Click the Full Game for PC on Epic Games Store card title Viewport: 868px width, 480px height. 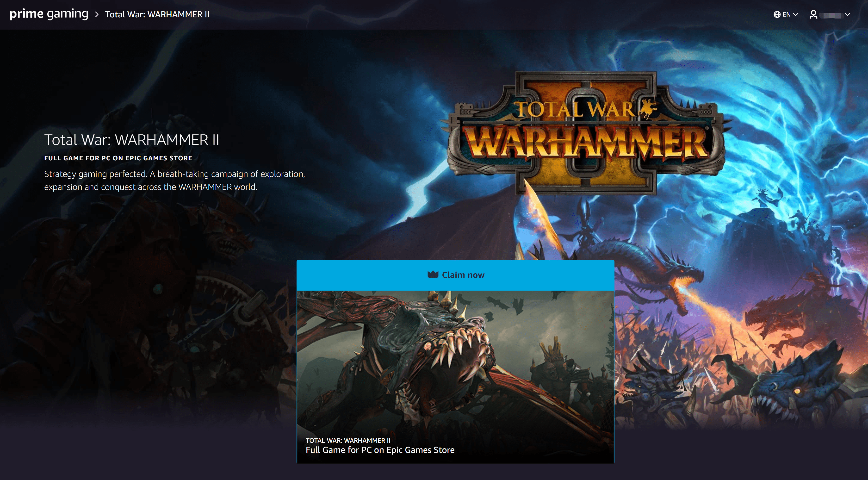coord(380,450)
